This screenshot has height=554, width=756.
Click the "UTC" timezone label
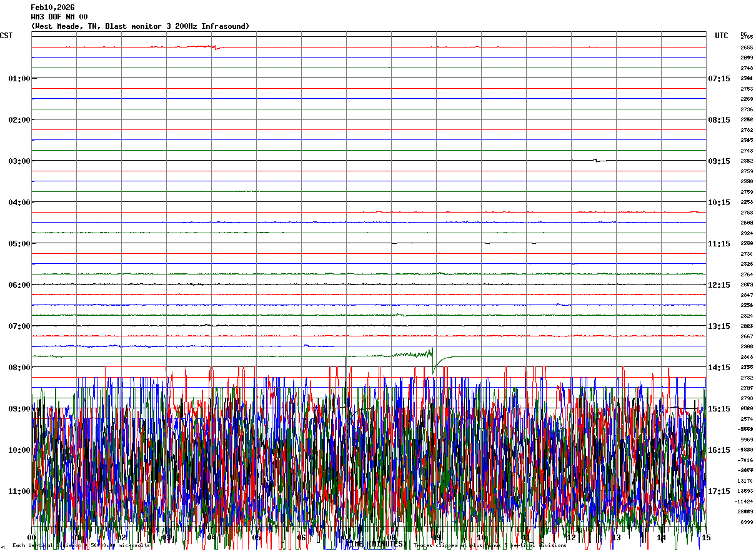[x=722, y=36]
